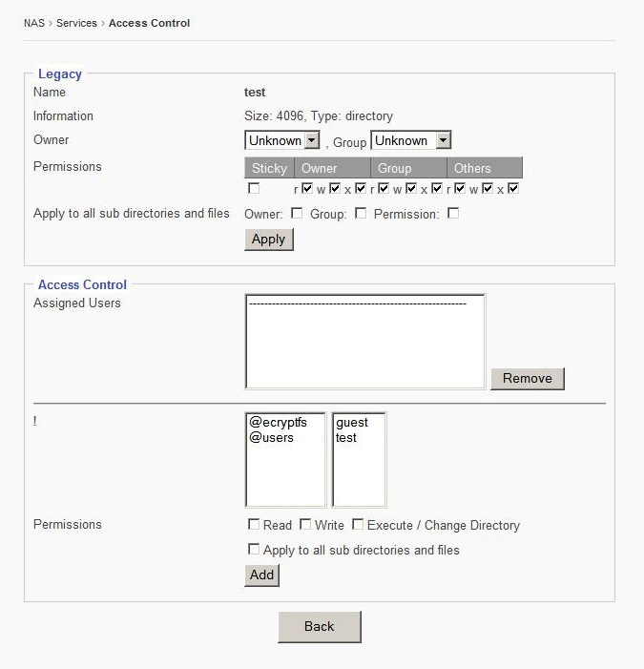The width and height of the screenshot is (644, 669).
Task: Select @ecryptfs in the group list
Action: tap(278, 423)
